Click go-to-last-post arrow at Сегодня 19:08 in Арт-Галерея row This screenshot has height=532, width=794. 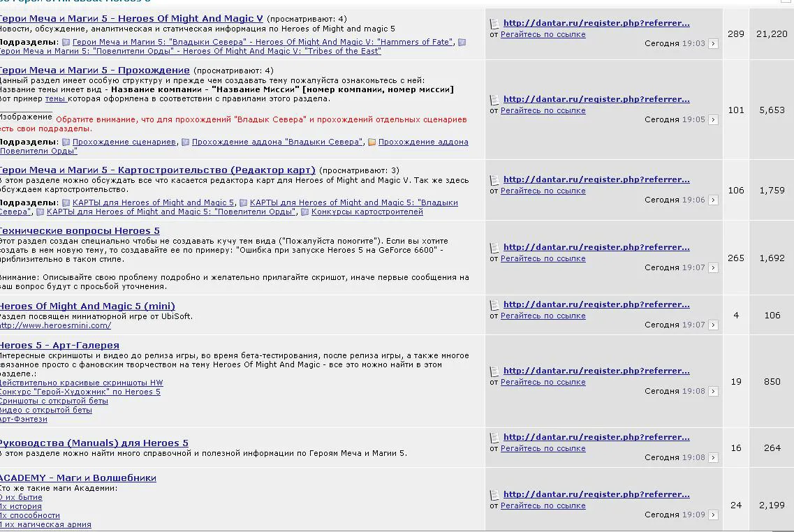coord(713,391)
